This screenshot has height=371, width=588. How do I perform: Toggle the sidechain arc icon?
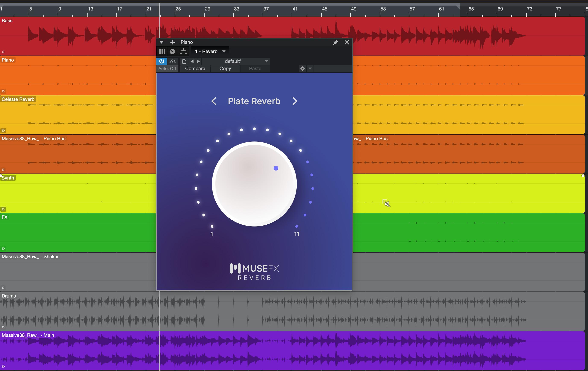[173, 61]
